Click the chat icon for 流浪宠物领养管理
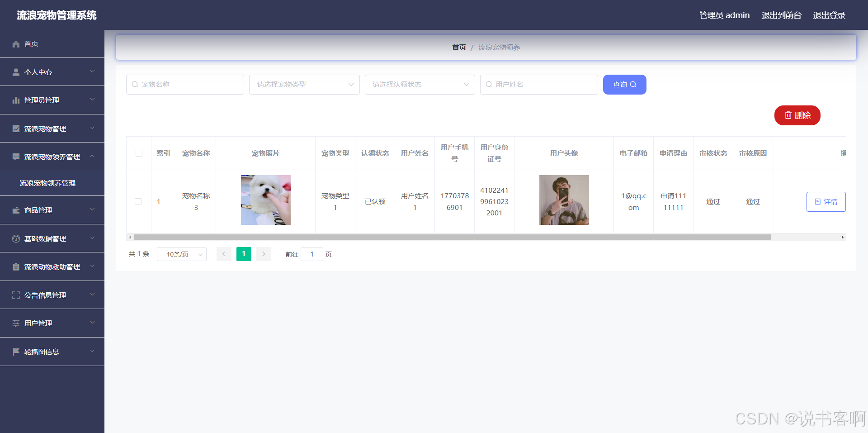The height and width of the screenshot is (433, 868). (x=16, y=157)
